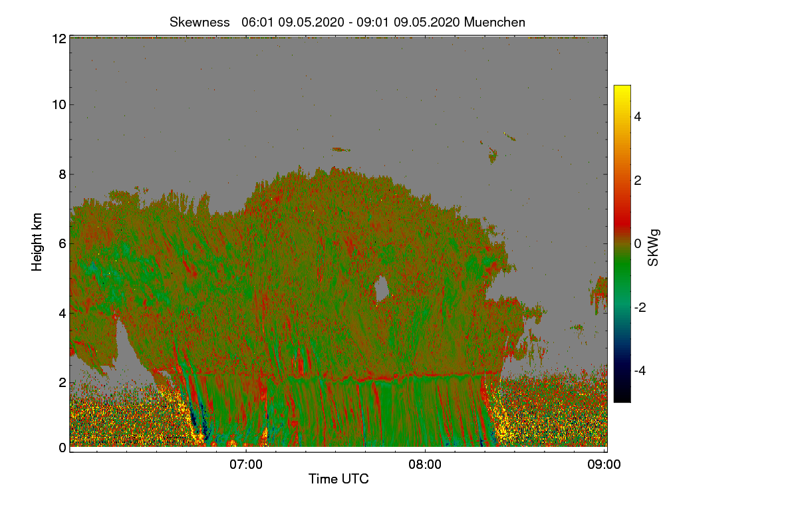The image size is (798, 532).
Task: Click the height axis label 8
Action: (x=63, y=174)
